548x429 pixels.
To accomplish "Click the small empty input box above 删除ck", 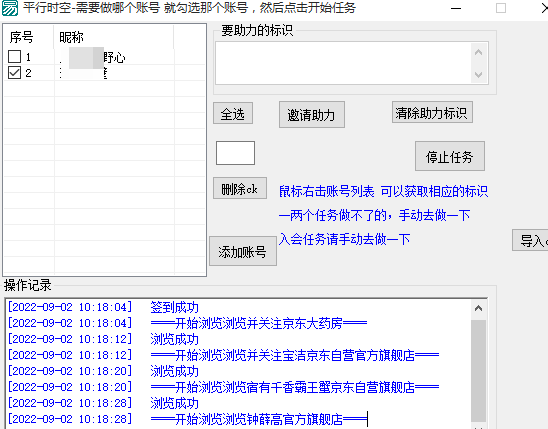I will pos(235,153).
